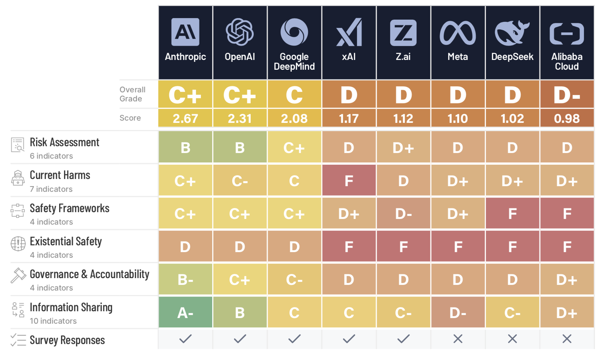Screen dimensions: 607x364
Task: Click the OpenAI logo icon
Action: pos(240,32)
